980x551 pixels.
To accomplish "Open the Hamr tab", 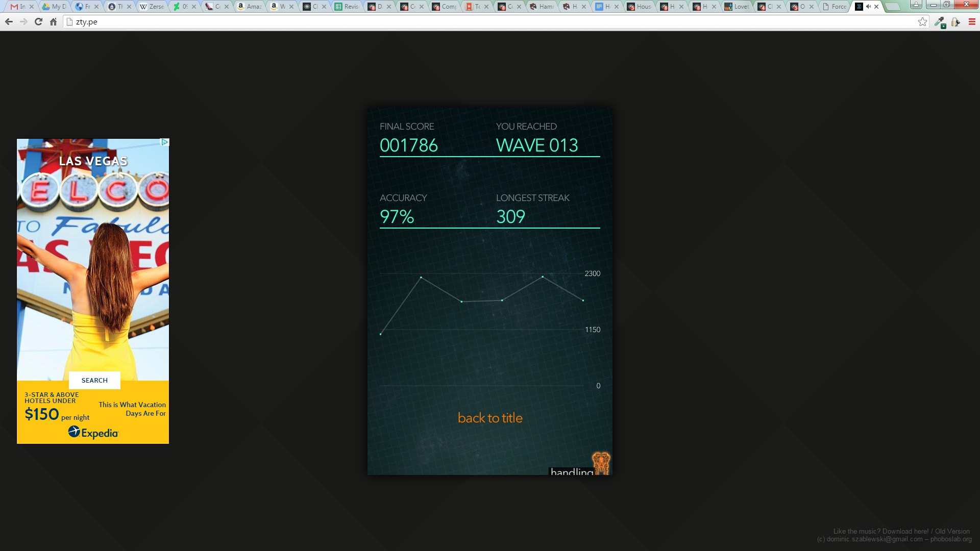I will coord(542,7).
